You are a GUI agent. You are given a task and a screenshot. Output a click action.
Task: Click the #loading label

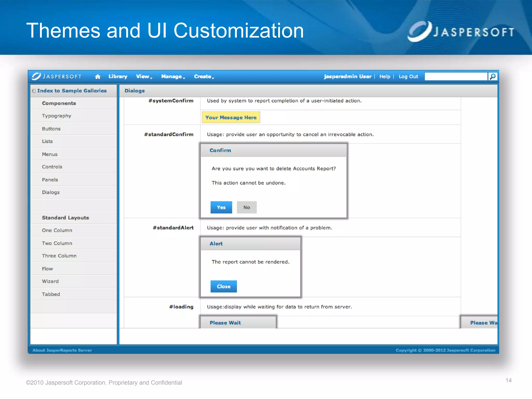pyautogui.click(x=181, y=307)
